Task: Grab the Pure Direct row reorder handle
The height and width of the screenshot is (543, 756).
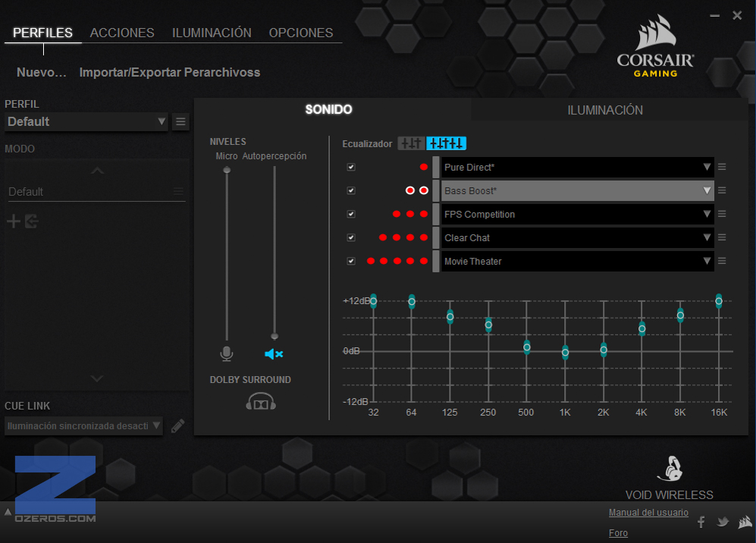Action: [x=436, y=167]
